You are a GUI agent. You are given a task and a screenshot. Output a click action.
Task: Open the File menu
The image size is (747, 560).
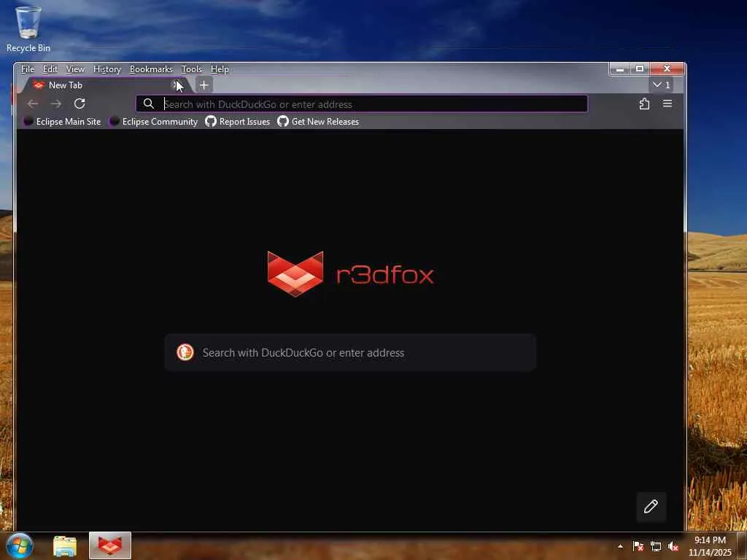28,69
